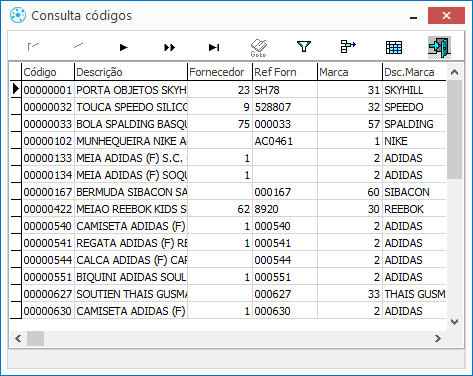Viewport: 473px width, 376px height.
Task: Go to the last record
Action: [x=214, y=48]
